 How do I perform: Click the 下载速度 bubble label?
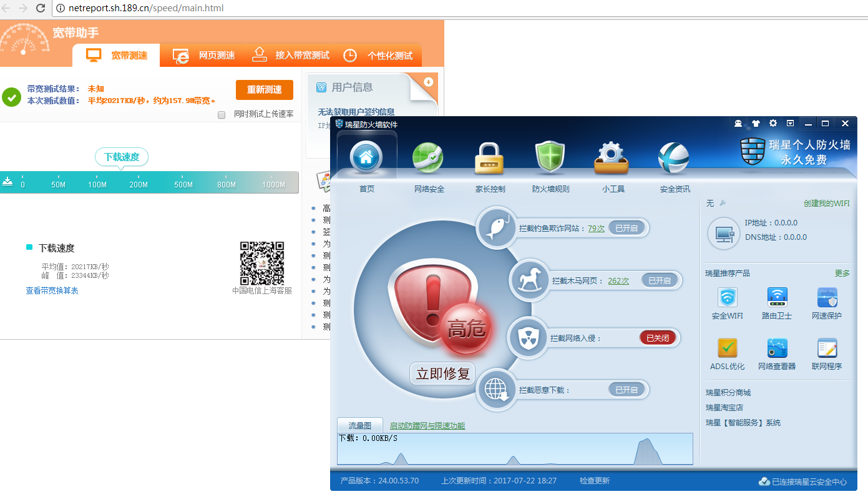(122, 157)
